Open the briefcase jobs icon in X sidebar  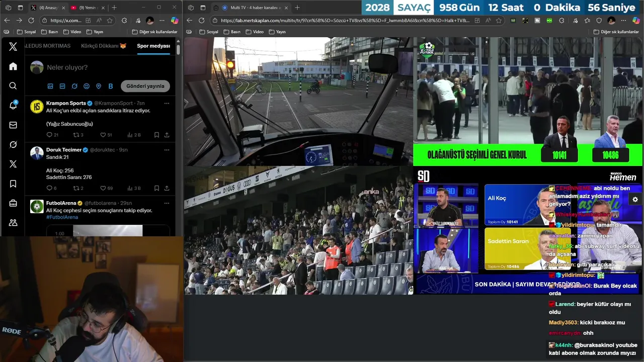tap(13, 203)
